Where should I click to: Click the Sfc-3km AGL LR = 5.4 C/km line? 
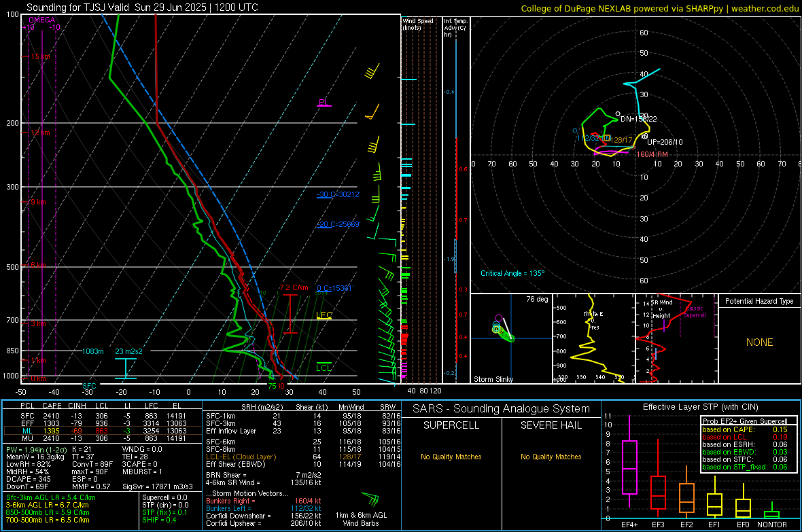pyautogui.click(x=51, y=497)
